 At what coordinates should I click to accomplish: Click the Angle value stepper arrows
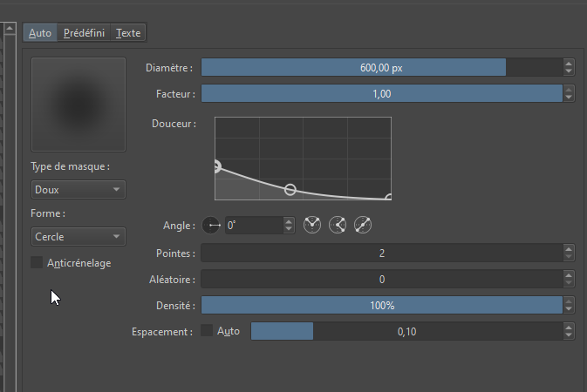click(290, 225)
